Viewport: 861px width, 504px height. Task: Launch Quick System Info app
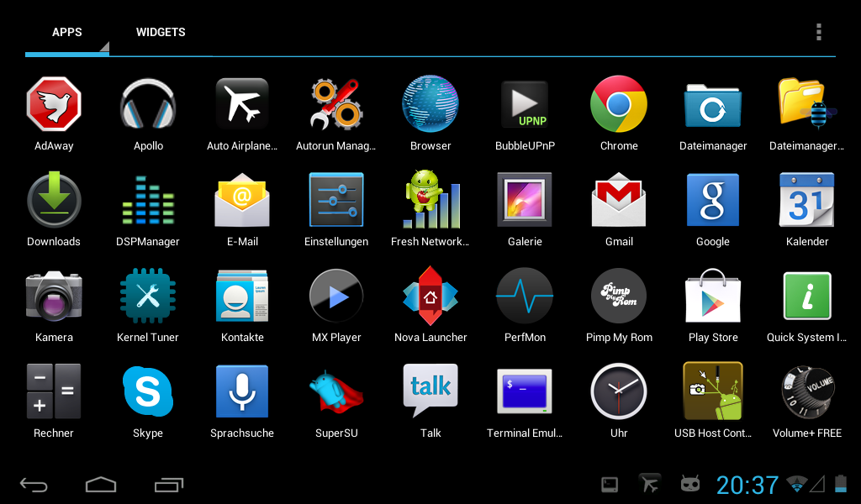[x=806, y=297]
